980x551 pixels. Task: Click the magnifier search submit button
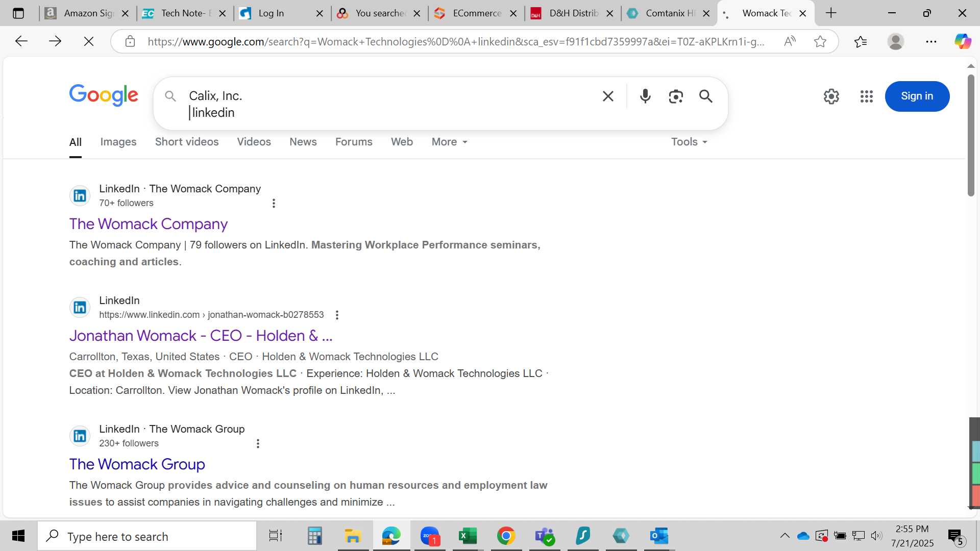coord(706,96)
